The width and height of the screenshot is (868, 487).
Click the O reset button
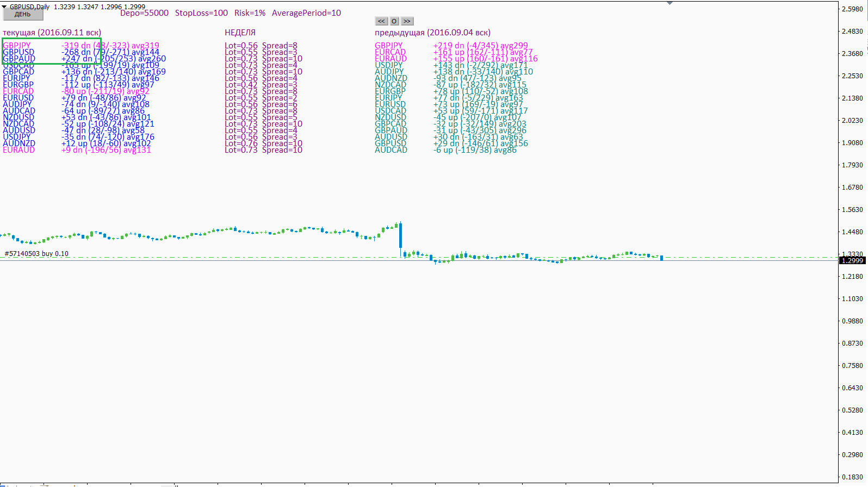(x=394, y=21)
